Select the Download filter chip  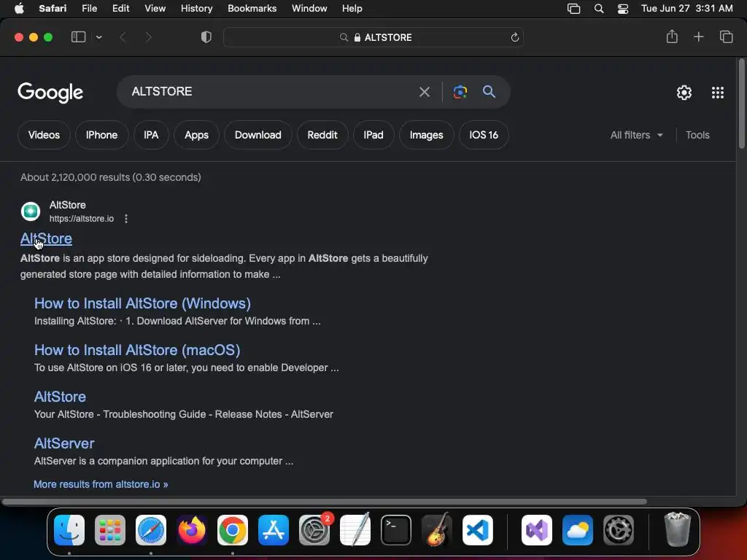tap(258, 135)
